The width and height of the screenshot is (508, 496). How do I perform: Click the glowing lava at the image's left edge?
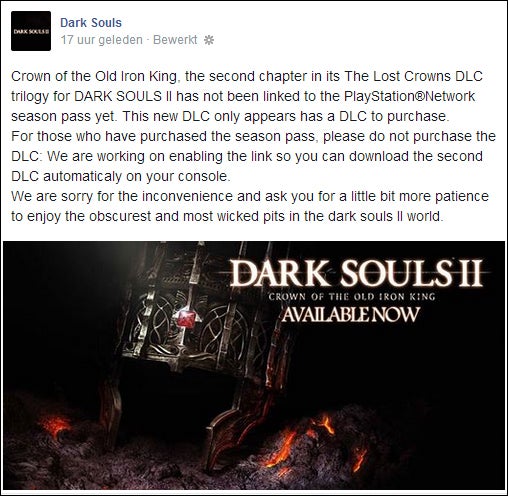(53, 425)
